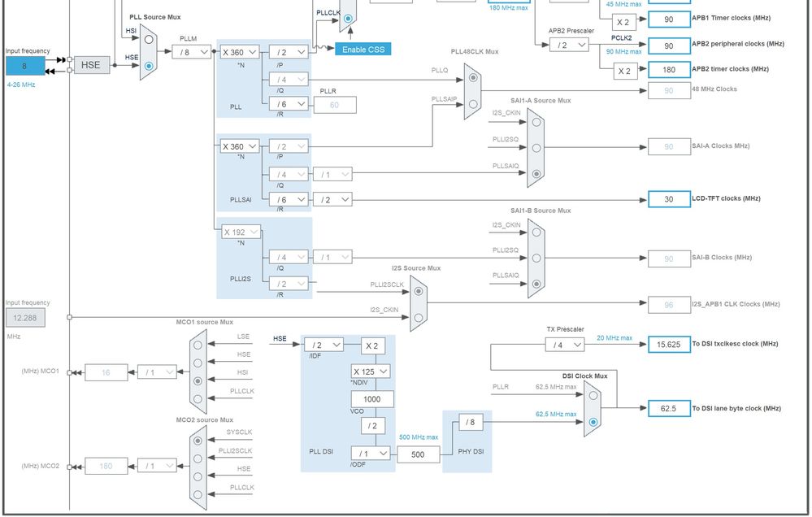The height and width of the screenshot is (517, 812).
Task: Open PLLSAI /Q /4 divider dropdown
Action: [x=289, y=175]
